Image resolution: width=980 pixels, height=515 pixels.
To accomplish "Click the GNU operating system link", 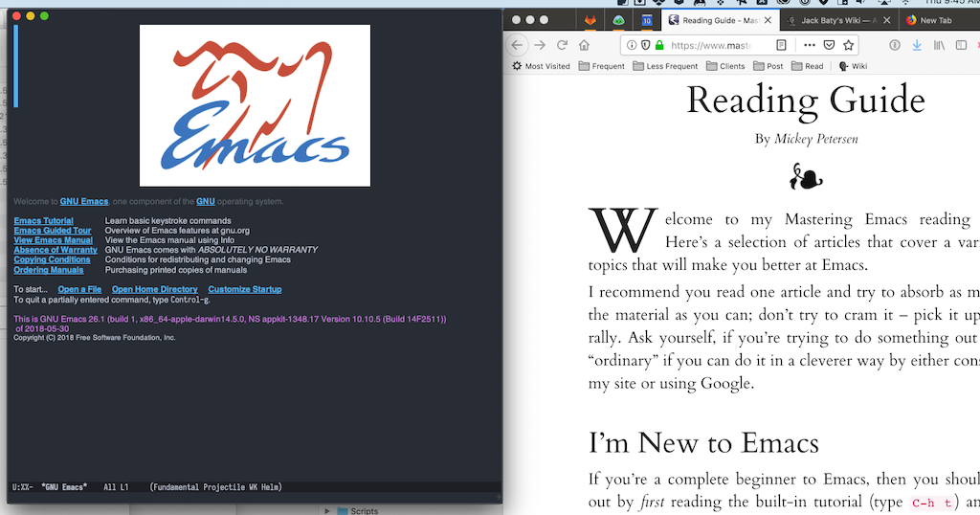I will click(206, 201).
